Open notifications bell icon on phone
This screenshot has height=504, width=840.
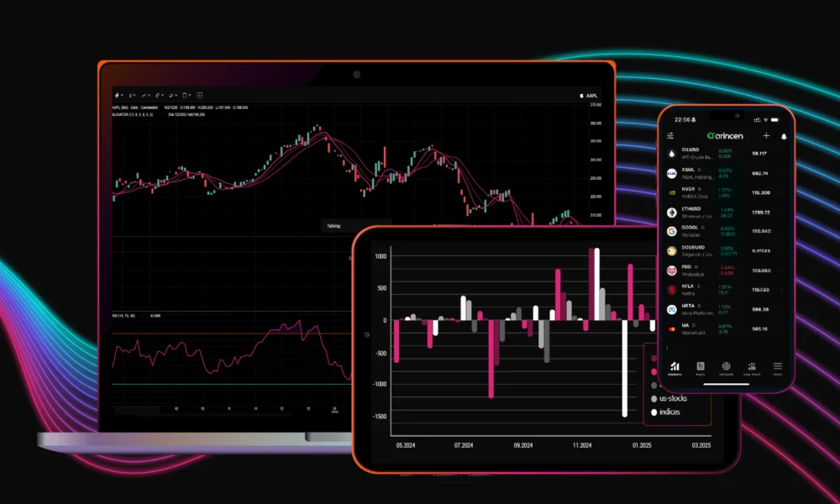784,137
